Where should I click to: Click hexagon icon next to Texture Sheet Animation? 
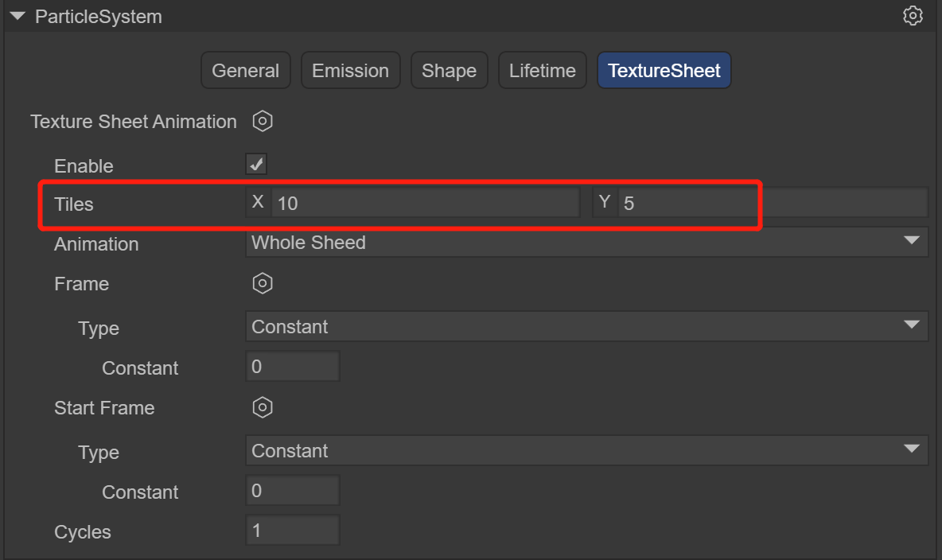[263, 122]
